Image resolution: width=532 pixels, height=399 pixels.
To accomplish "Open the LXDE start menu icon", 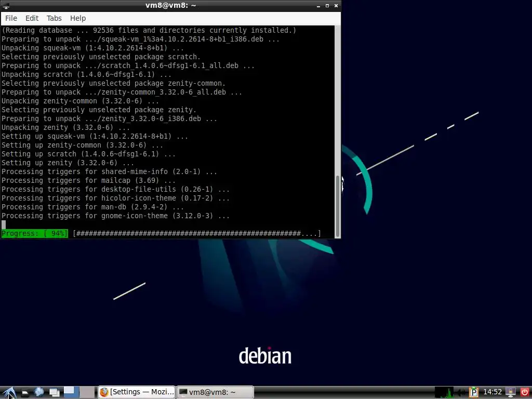I will tap(9, 393).
